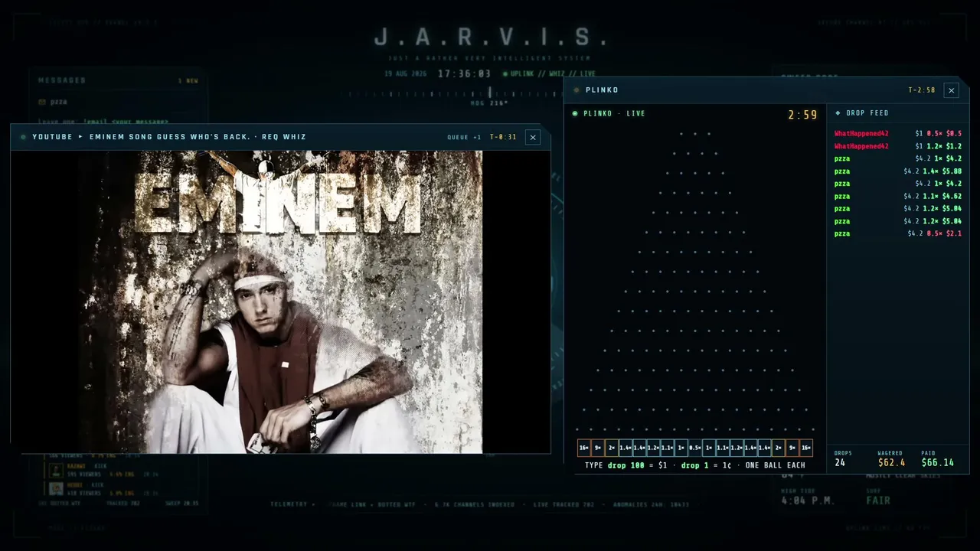Click the 2:59 Plinko round timer
980x551 pixels.
[x=802, y=115]
